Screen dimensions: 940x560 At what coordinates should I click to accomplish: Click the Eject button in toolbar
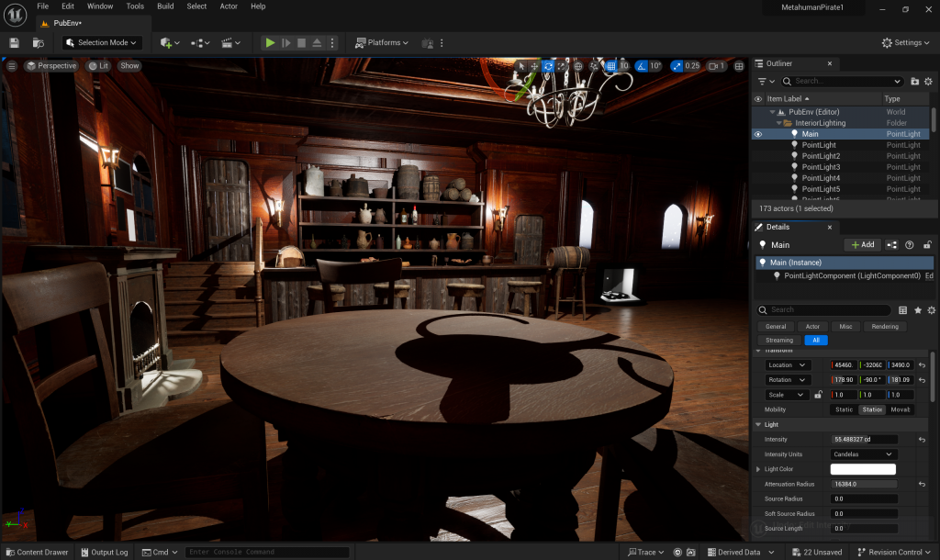pyautogui.click(x=317, y=42)
